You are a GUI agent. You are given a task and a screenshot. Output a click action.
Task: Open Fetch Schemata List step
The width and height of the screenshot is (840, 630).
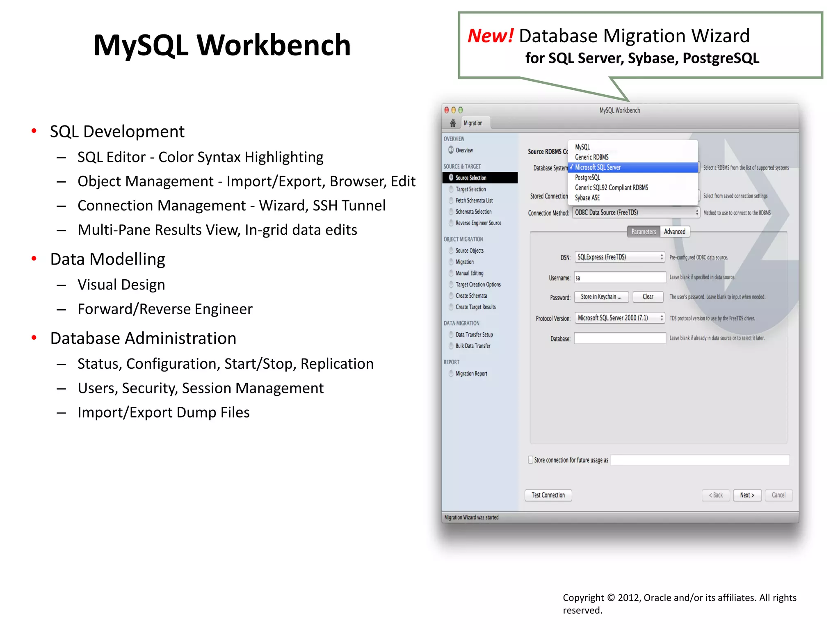[474, 201]
